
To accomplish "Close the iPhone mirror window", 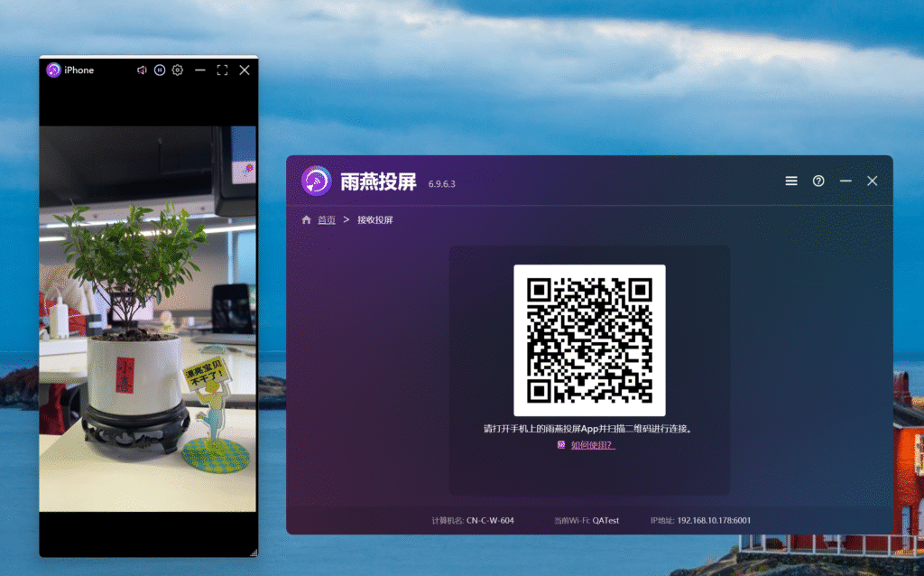I will pyautogui.click(x=245, y=70).
